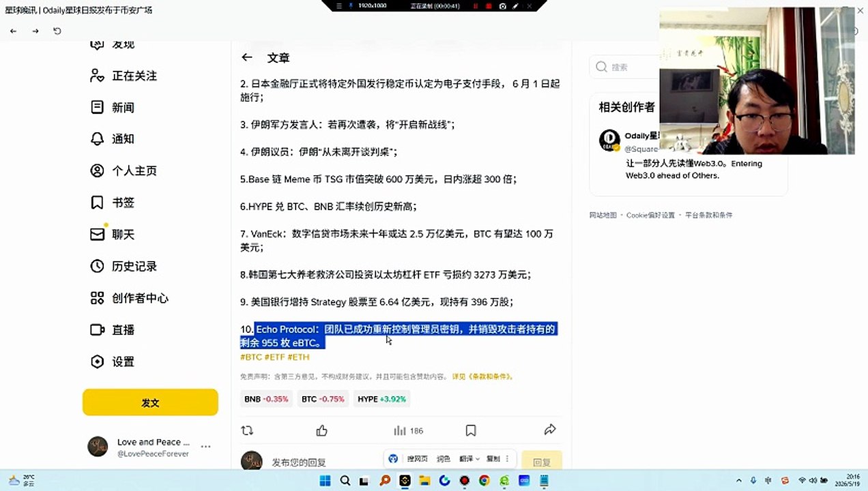Open the #ETF hashtag link
868x491 pixels.
click(x=275, y=357)
